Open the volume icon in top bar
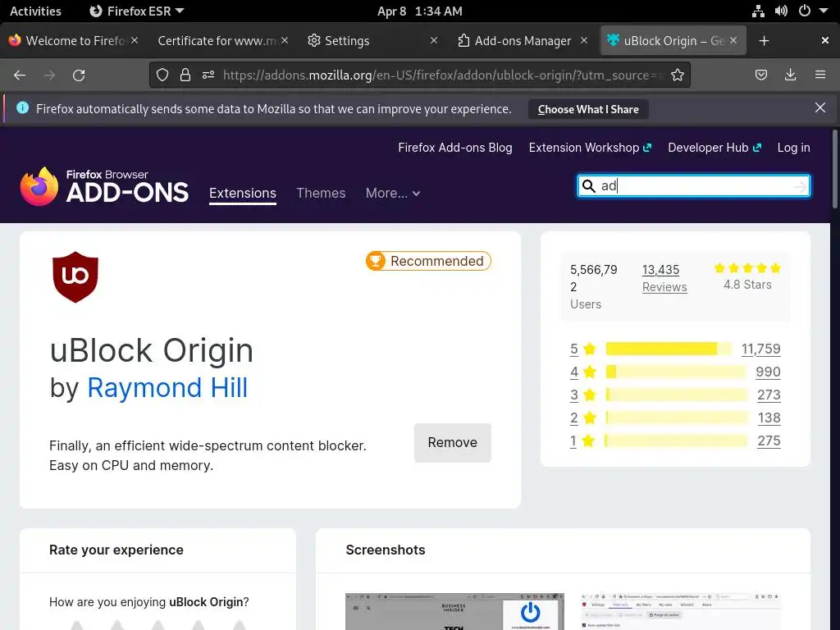Image resolution: width=840 pixels, height=630 pixels. coord(781,11)
